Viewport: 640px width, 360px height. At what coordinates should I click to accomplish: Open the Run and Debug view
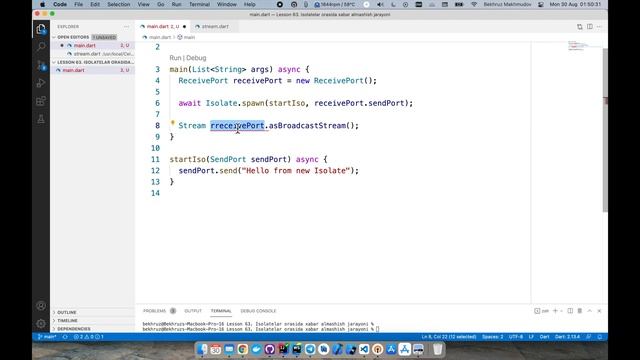[x=41, y=83]
